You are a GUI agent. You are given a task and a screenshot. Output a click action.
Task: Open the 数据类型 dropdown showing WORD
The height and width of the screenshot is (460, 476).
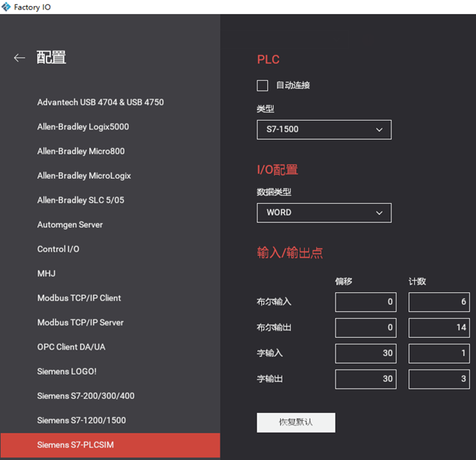(x=324, y=213)
